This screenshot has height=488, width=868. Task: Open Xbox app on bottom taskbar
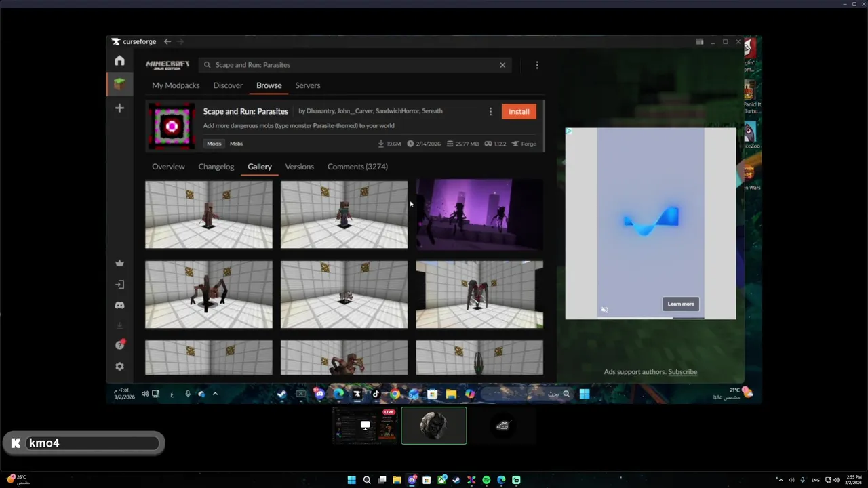tap(441, 480)
